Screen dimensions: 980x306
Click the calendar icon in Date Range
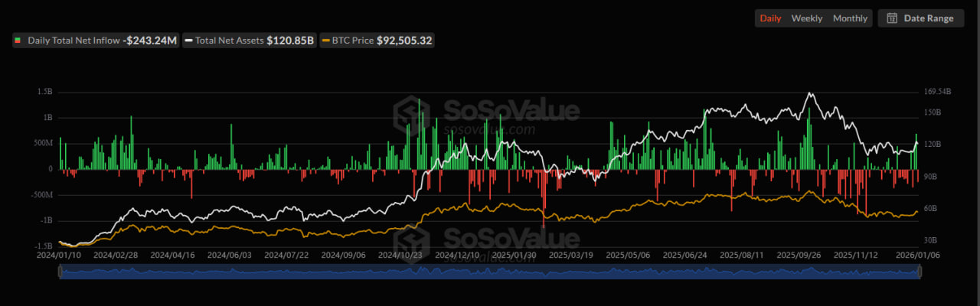[892, 18]
